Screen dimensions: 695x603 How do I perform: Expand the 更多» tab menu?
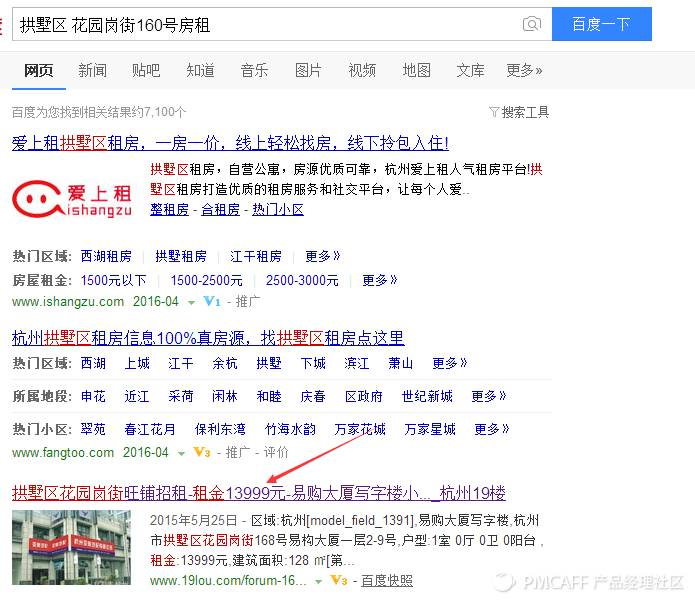coord(524,70)
